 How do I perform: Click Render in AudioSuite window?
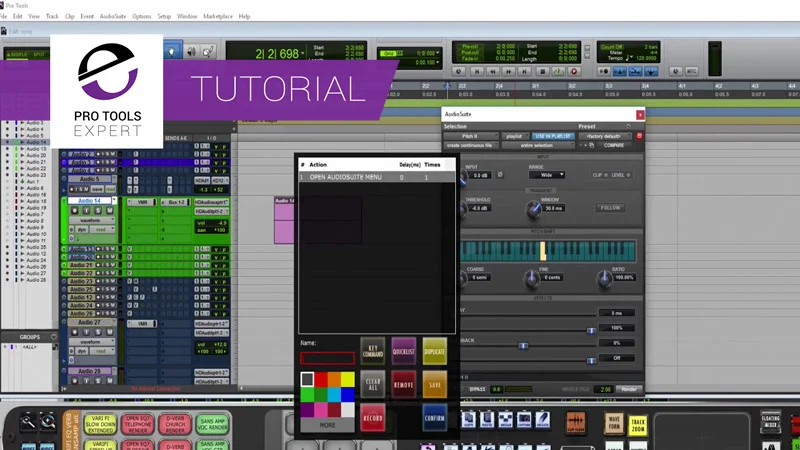click(629, 389)
